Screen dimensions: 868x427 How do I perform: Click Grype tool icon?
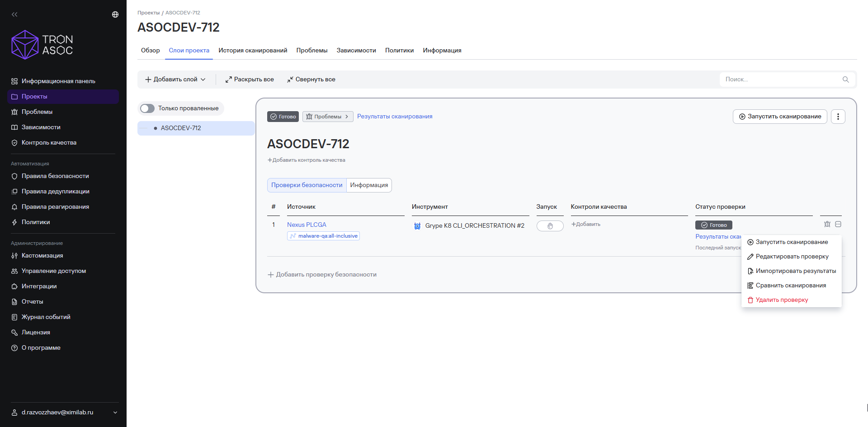pos(417,226)
